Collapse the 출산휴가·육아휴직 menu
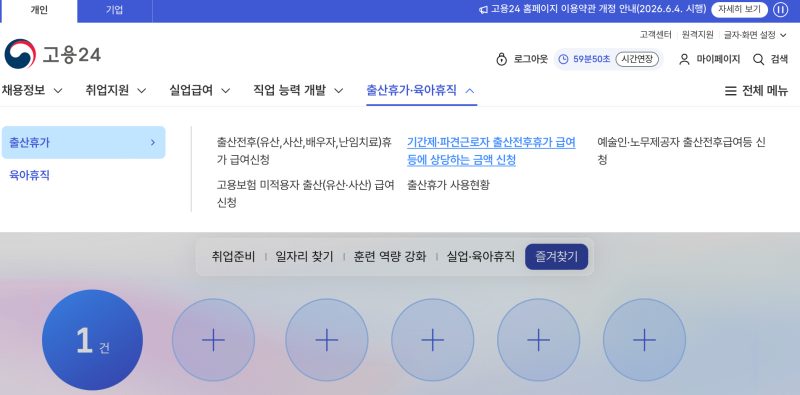The height and width of the screenshot is (395, 800). click(421, 91)
